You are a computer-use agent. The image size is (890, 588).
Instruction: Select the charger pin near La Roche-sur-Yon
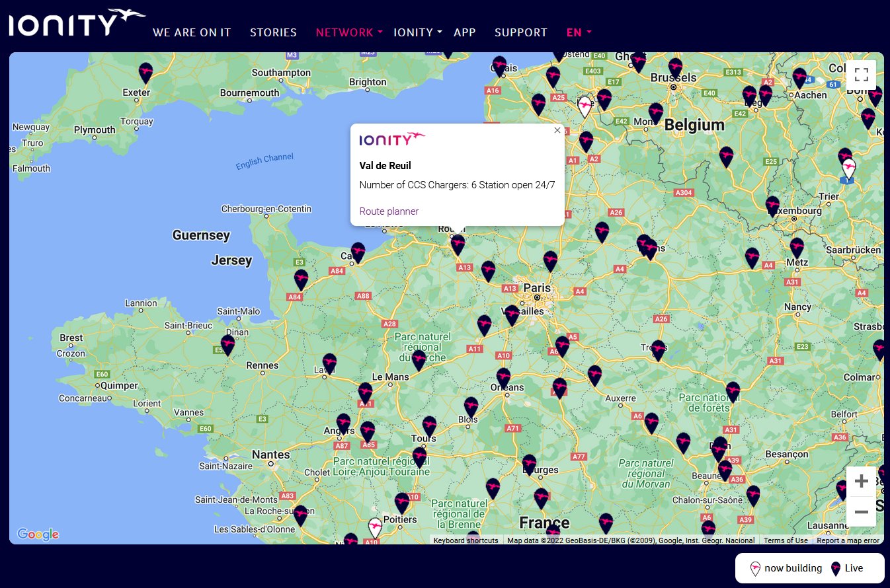pos(300,515)
